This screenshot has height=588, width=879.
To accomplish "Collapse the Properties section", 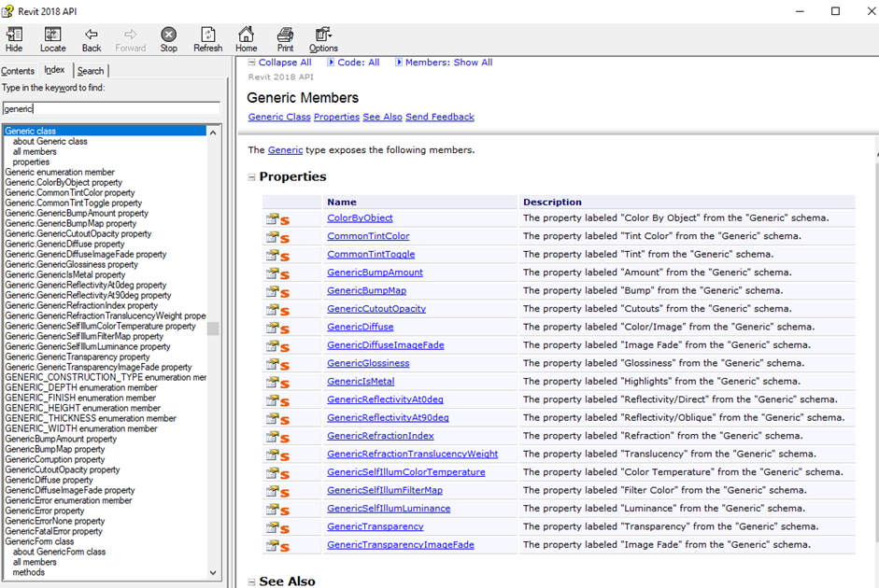I will tap(251, 177).
